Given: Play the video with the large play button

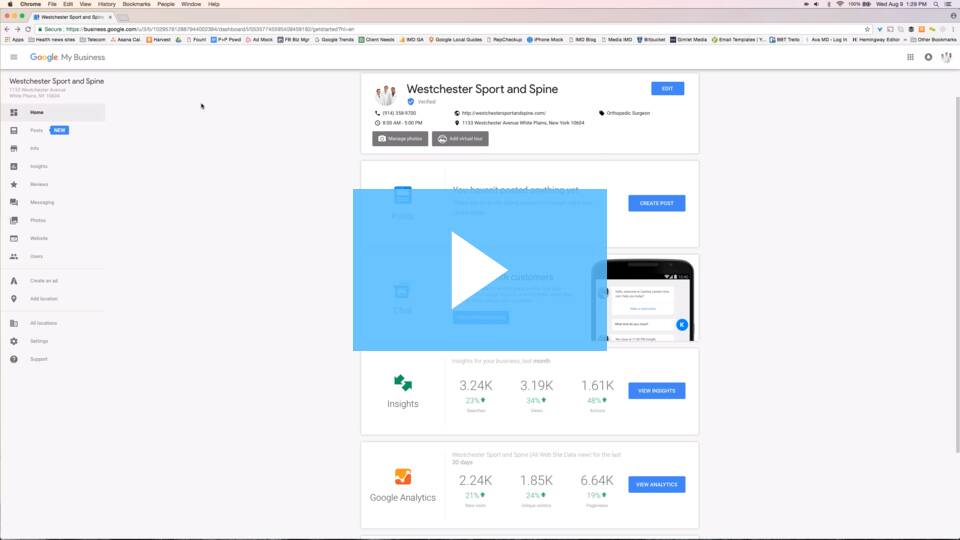Looking at the screenshot, I should [x=479, y=270].
